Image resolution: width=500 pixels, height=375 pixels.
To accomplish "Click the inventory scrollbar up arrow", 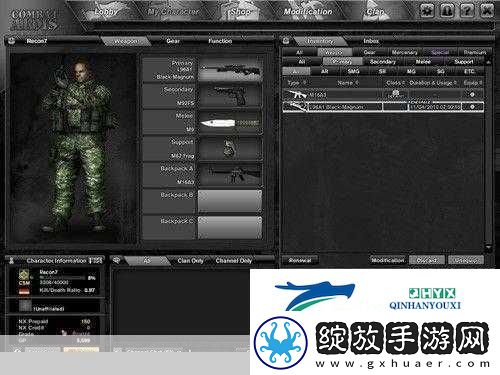I will tap(488, 62).
